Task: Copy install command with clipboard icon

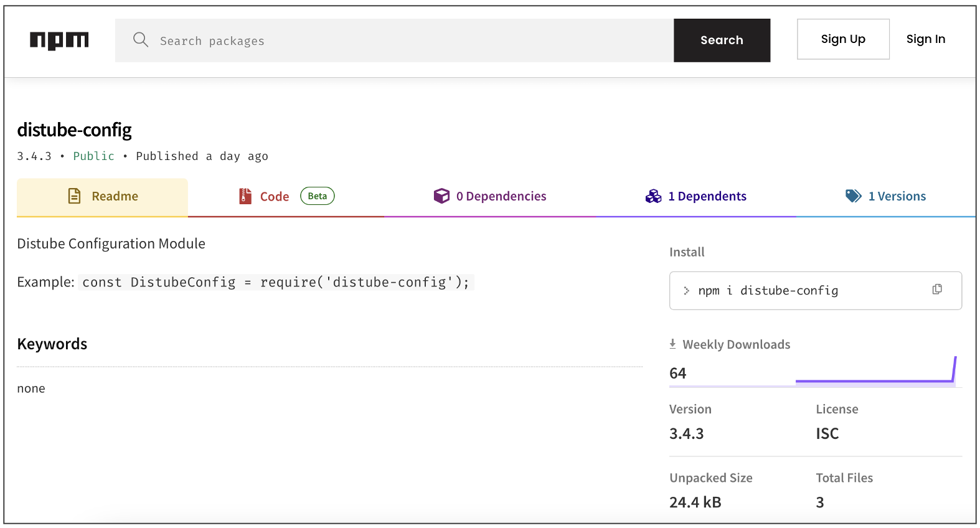Action: pyautogui.click(x=936, y=290)
